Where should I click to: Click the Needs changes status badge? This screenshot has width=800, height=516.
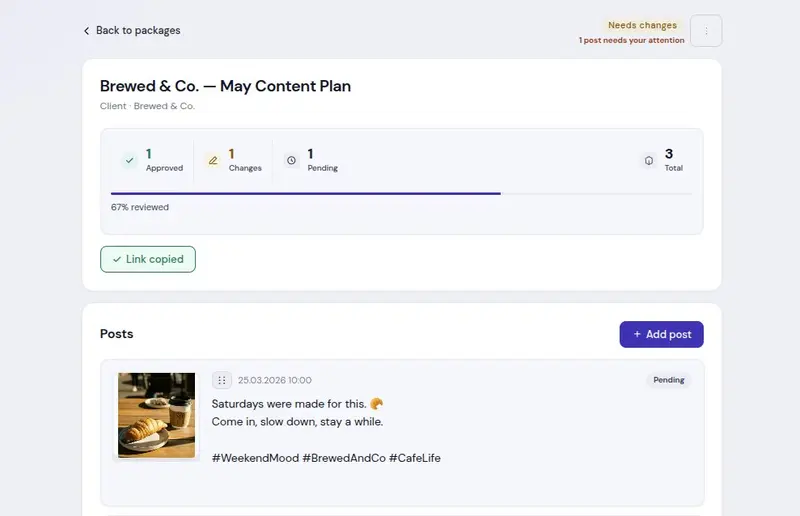pyautogui.click(x=642, y=25)
